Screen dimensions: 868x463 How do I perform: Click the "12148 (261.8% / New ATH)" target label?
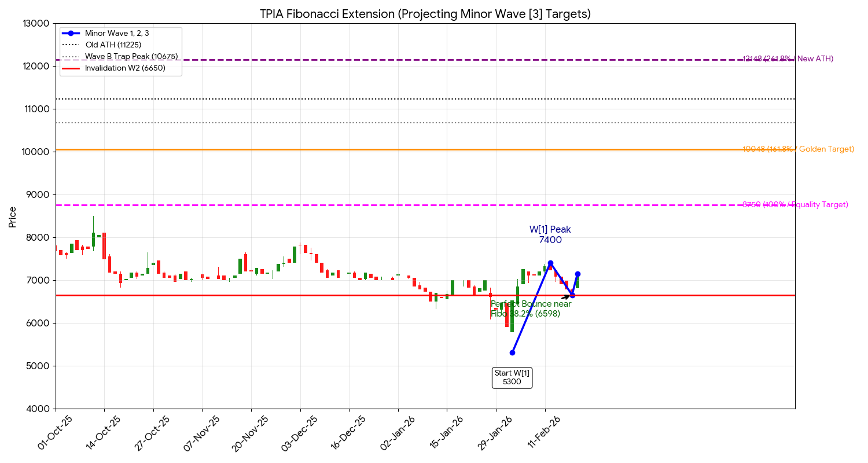click(x=788, y=58)
